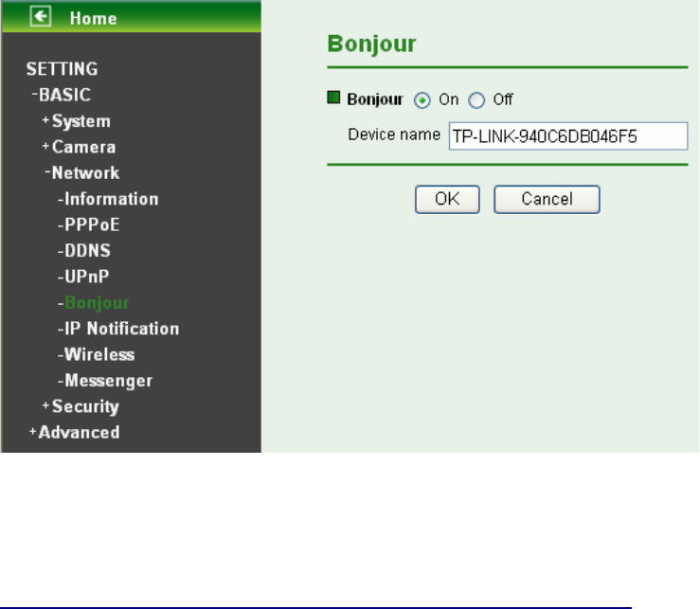Collapse the BASIC settings section
The height and width of the screenshot is (609, 700).
pyautogui.click(x=62, y=95)
